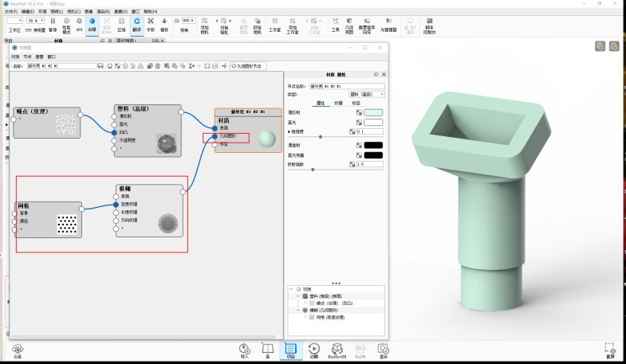
Task: Click the 翻滚 tumble camera icon
Action: click(136, 23)
